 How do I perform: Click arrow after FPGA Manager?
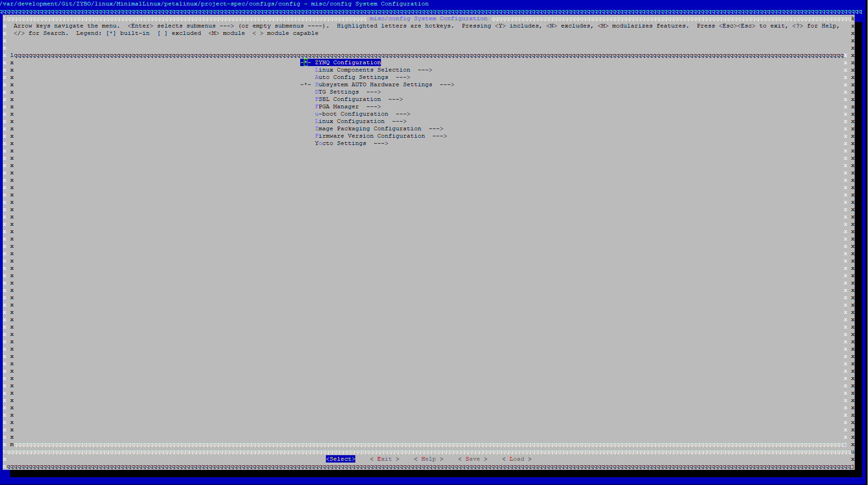pyautogui.click(x=374, y=106)
